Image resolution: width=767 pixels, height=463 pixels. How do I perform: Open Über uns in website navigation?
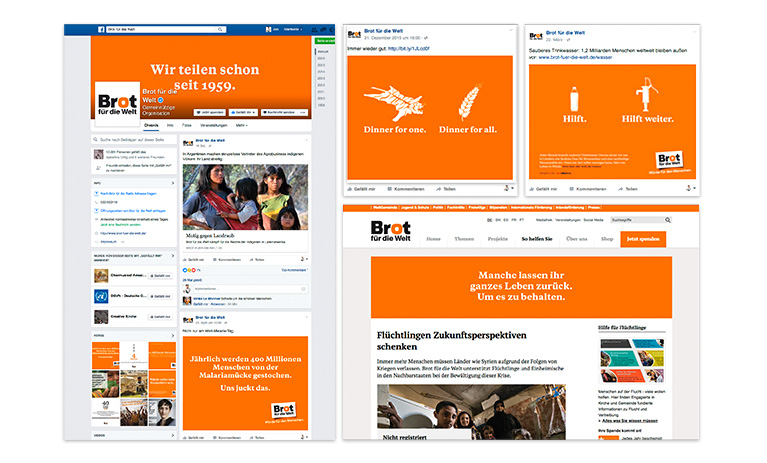[x=577, y=239]
